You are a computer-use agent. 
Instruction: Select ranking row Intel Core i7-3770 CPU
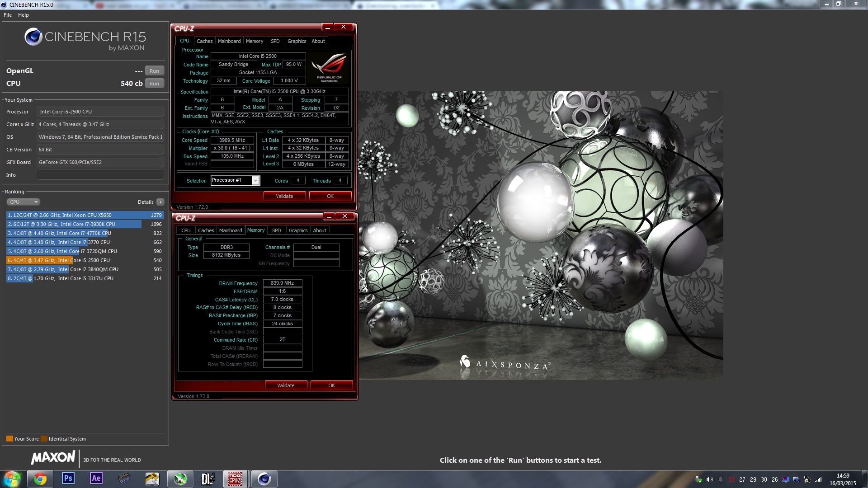(x=85, y=242)
